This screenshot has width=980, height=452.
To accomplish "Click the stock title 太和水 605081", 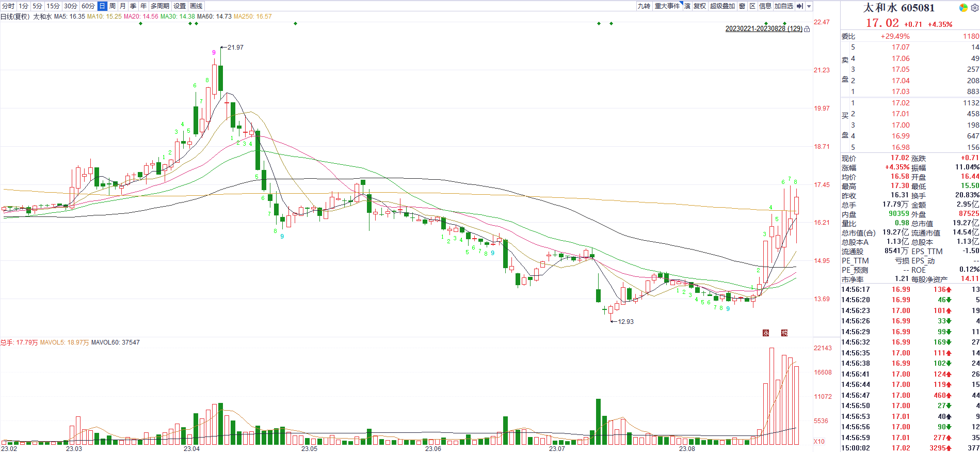I will [899, 8].
